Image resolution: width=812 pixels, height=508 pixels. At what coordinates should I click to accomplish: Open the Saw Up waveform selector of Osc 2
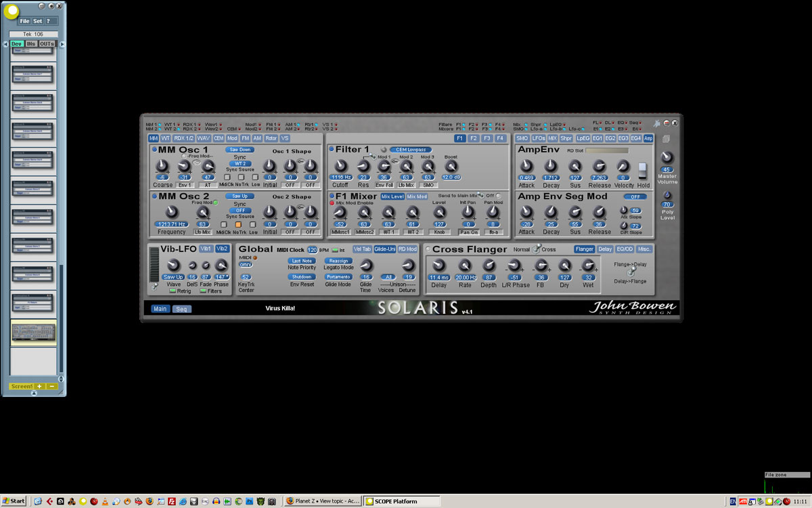[x=240, y=196]
